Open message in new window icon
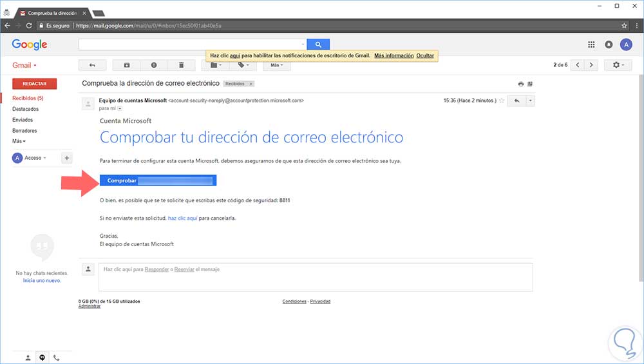The image size is (644, 364). [530, 84]
